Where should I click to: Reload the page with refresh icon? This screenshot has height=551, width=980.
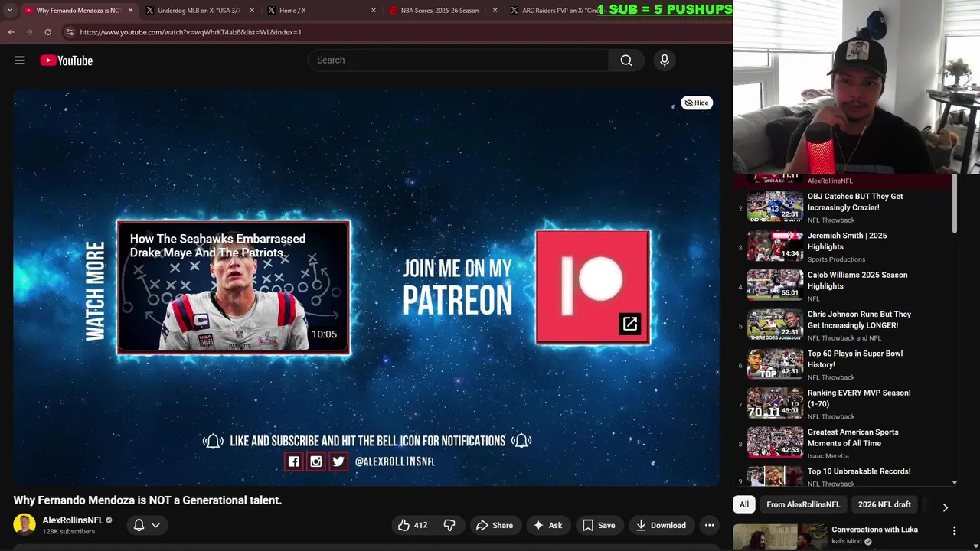(x=47, y=32)
